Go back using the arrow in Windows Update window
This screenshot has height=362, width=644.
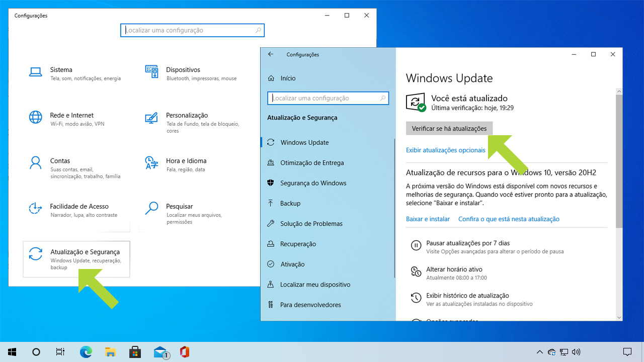[x=271, y=54]
